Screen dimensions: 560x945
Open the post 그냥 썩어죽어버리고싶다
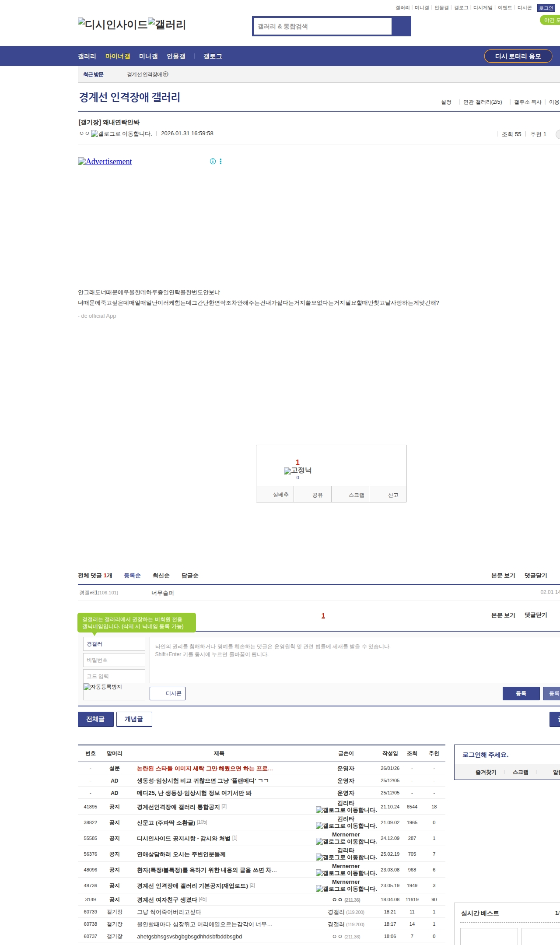point(169,912)
